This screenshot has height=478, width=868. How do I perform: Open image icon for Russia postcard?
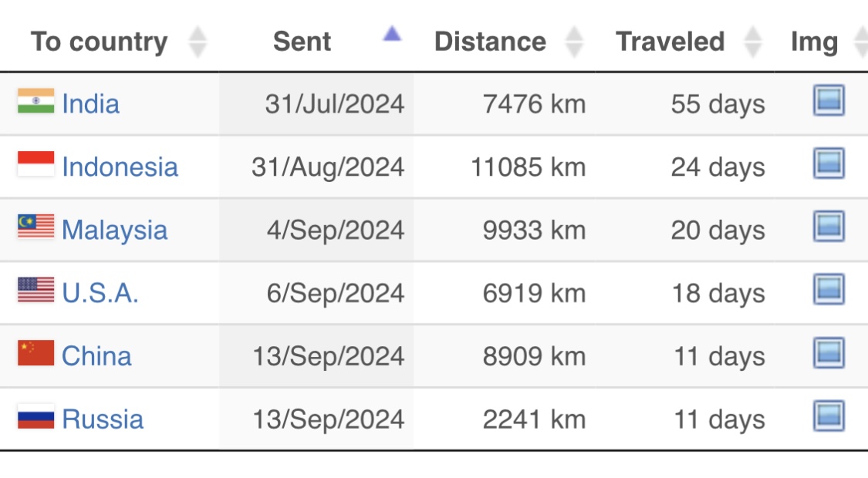coord(829,416)
